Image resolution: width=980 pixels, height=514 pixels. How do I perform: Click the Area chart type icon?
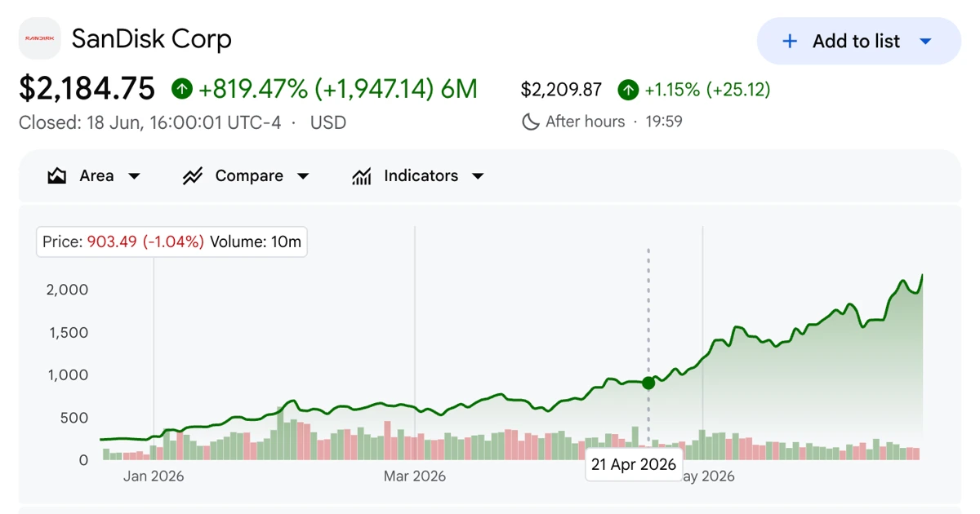[x=57, y=176]
